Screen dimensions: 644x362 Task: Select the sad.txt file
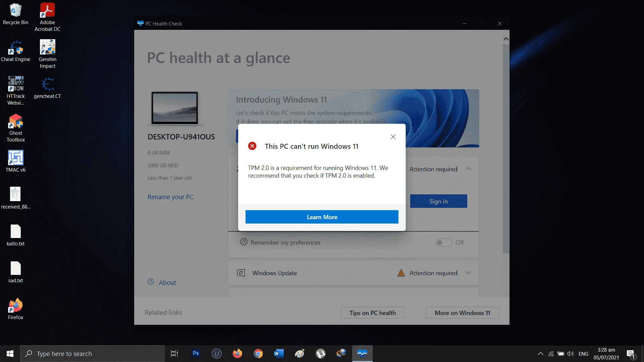(x=15, y=271)
